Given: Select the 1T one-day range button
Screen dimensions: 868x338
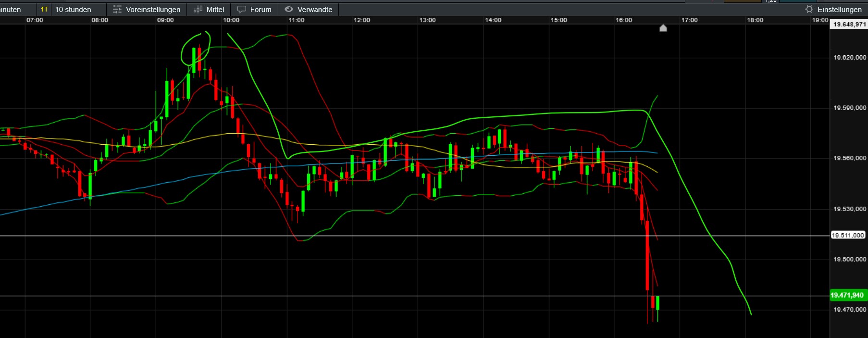Looking at the screenshot, I should [44, 9].
